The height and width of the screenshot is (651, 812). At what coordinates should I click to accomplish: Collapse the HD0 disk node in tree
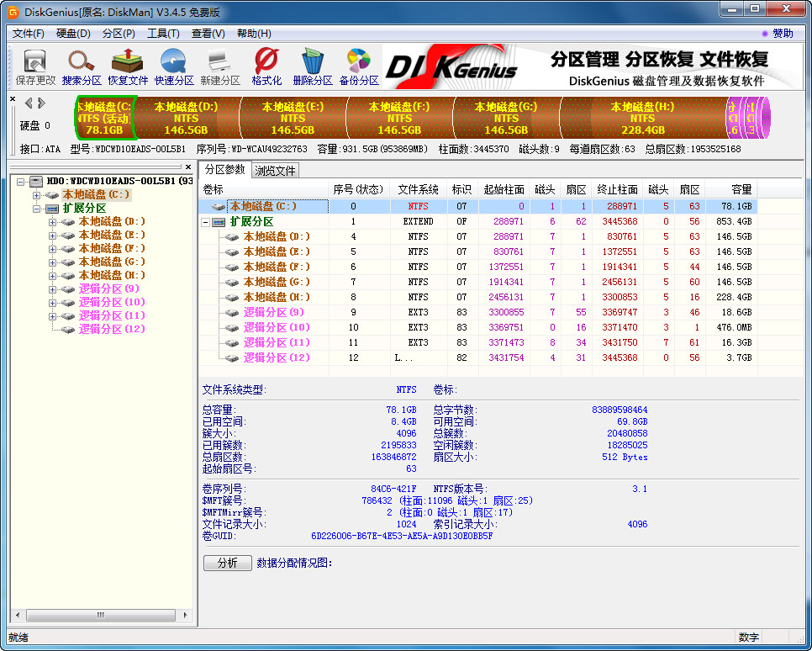21,182
